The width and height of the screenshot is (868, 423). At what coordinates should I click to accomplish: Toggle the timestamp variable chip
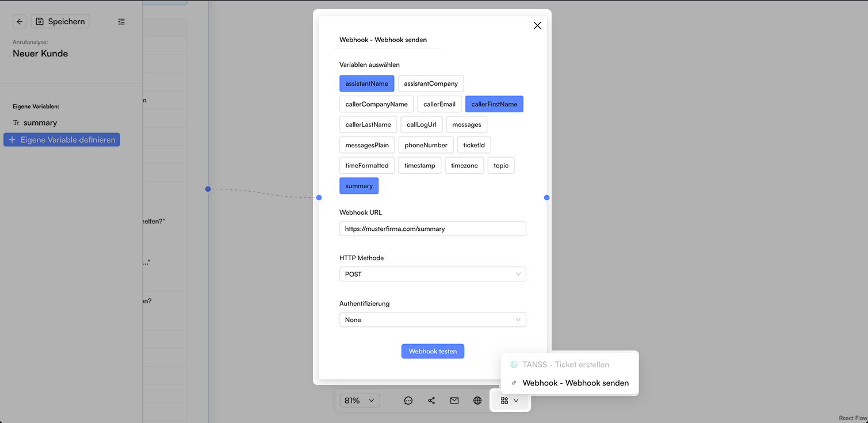click(420, 165)
